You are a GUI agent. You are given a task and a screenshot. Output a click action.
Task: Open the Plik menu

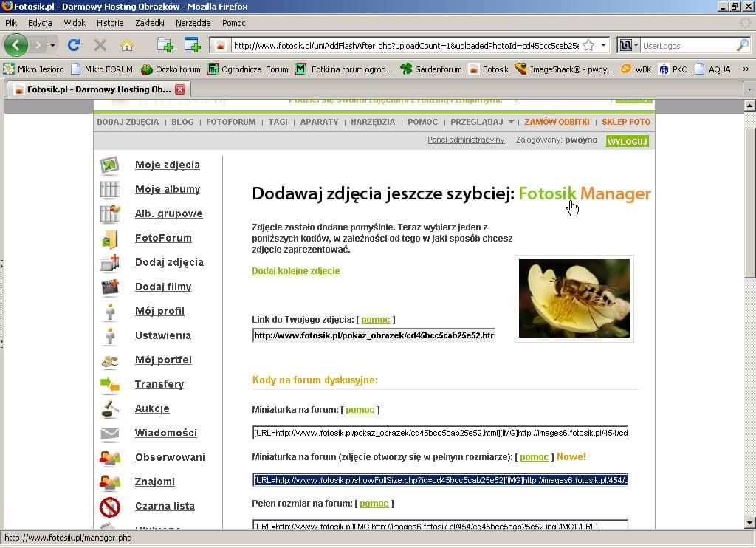(x=10, y=23)
